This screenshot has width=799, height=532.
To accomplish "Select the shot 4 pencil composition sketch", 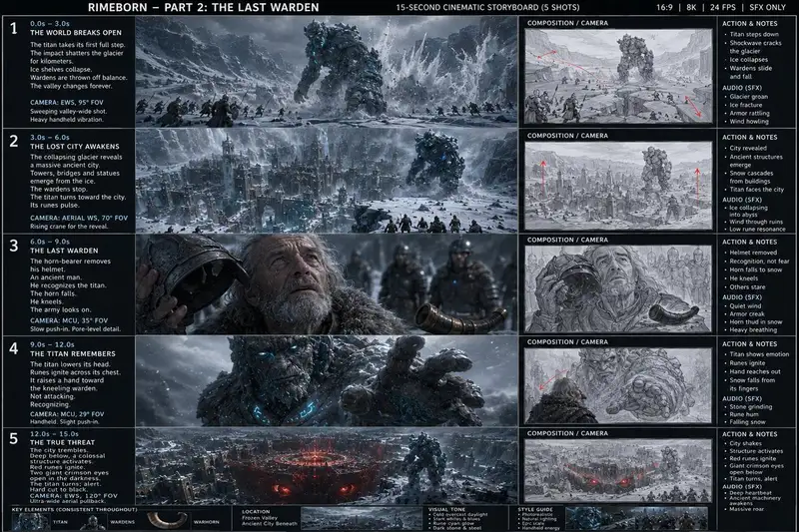I will (618, 385).
